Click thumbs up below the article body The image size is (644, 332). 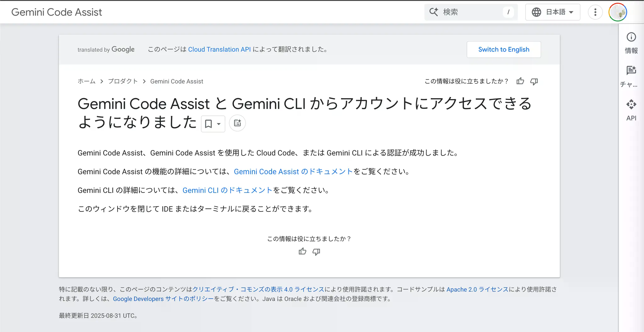303,251
